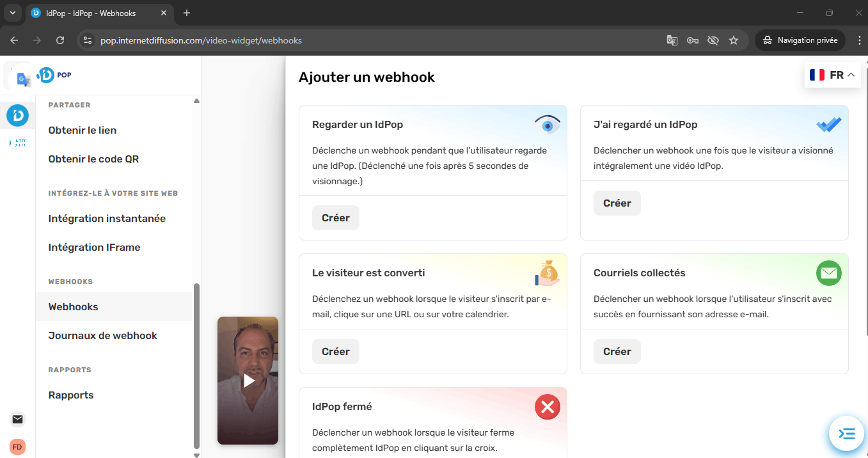Create the Courriels collectés webhook

coord(617,351)
